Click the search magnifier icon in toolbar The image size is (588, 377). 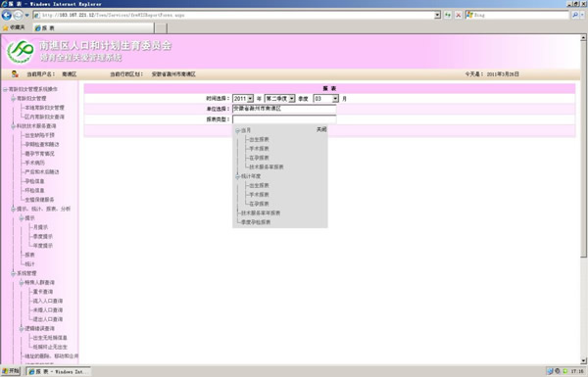point(575,15)
